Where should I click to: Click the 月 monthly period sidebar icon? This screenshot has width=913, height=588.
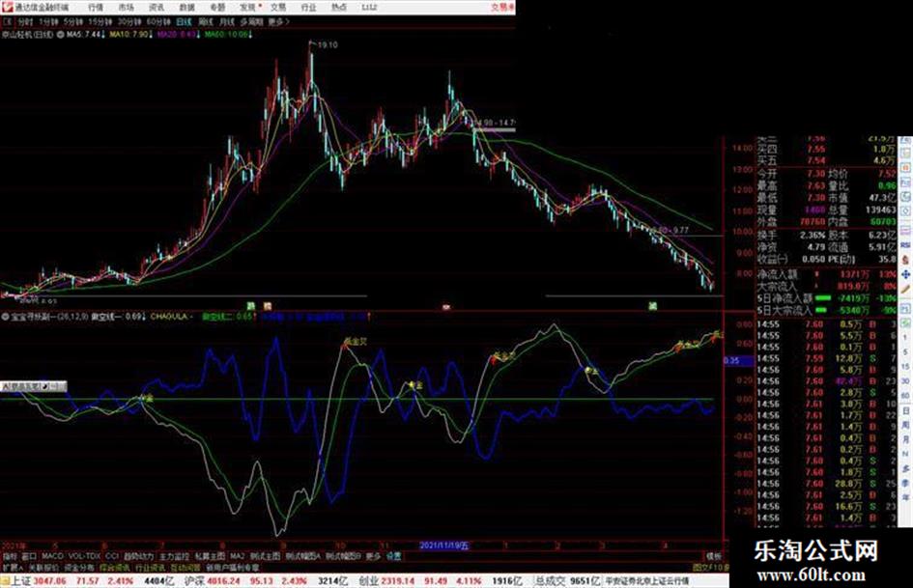pyautogui.click(x=905, y=440)
